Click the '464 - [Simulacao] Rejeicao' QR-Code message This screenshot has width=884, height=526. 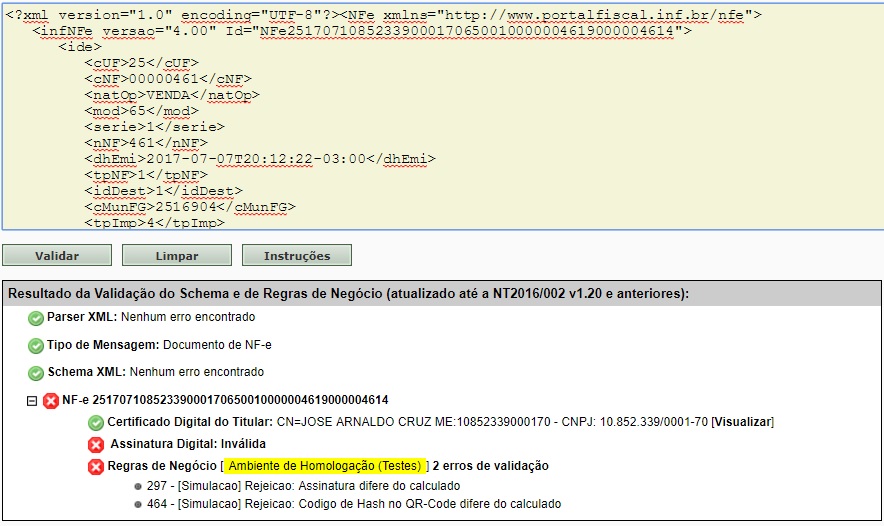[353, 504]
